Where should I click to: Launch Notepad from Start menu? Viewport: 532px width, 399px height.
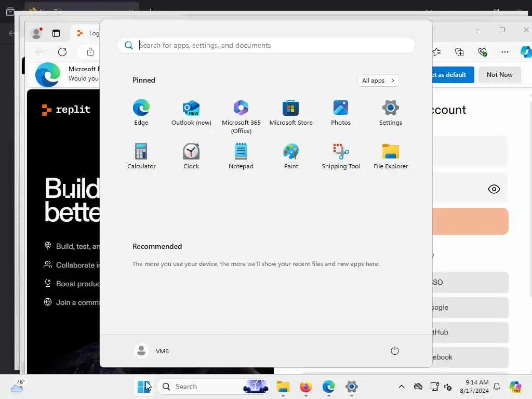pyautogui.click(x=241, y=156)
